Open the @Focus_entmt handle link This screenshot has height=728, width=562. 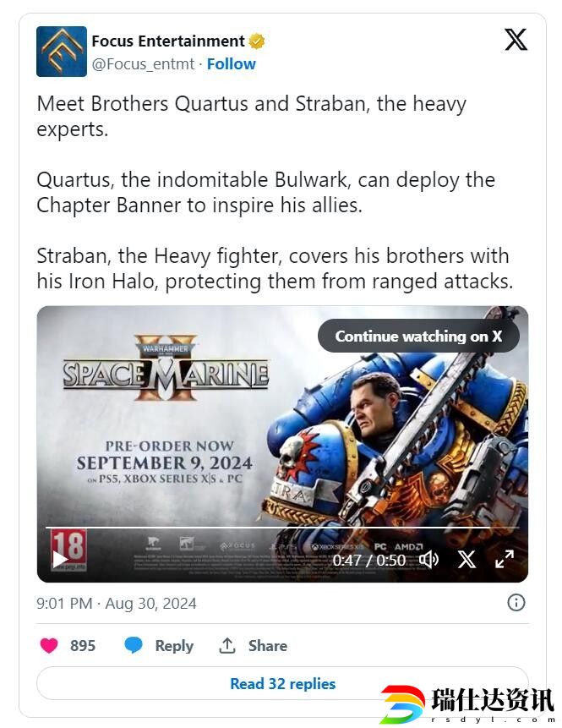coord(143,64)
